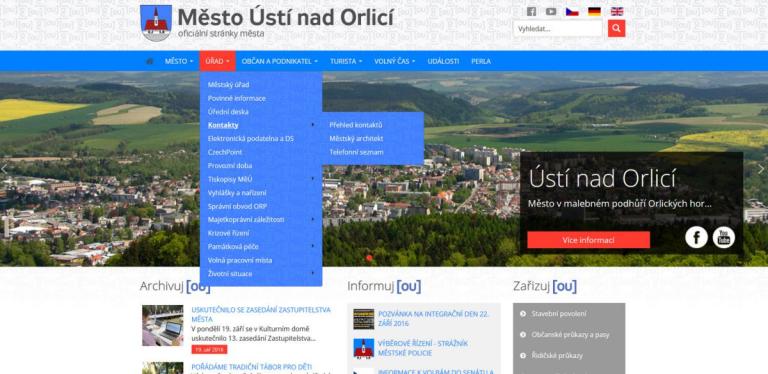768x374 pixels.
Task: Open Stavební povolení link
Action: tap(559, 314)
